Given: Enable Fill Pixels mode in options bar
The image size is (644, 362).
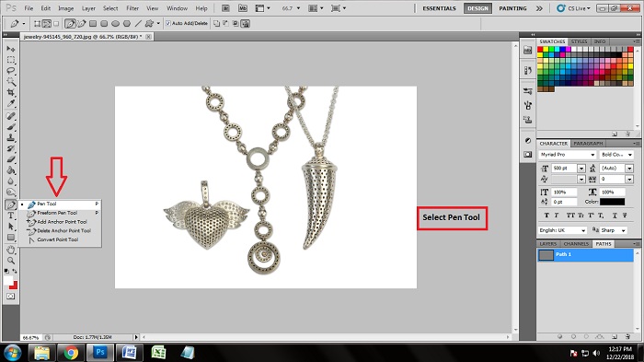Looking at the screenshot, I should pyautogui.click(x=56, y=24).
